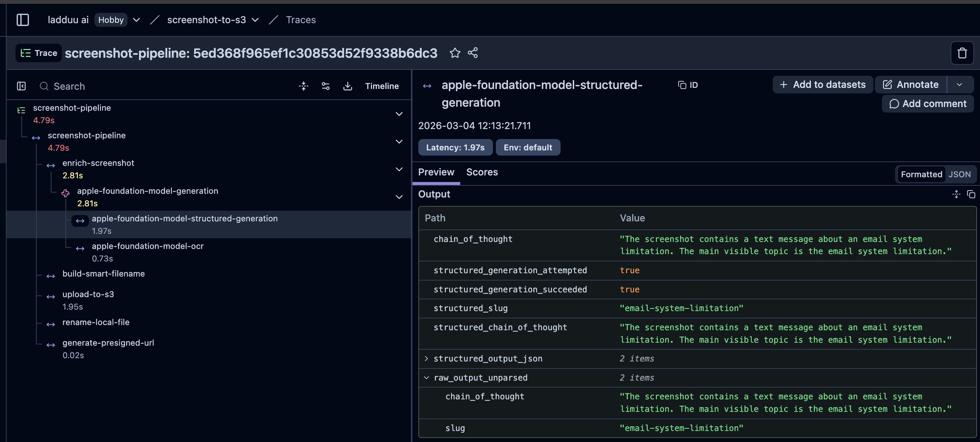The image size is (980, 442).
Task: Click the collapse-all observations icon
Action: (304, 86)
